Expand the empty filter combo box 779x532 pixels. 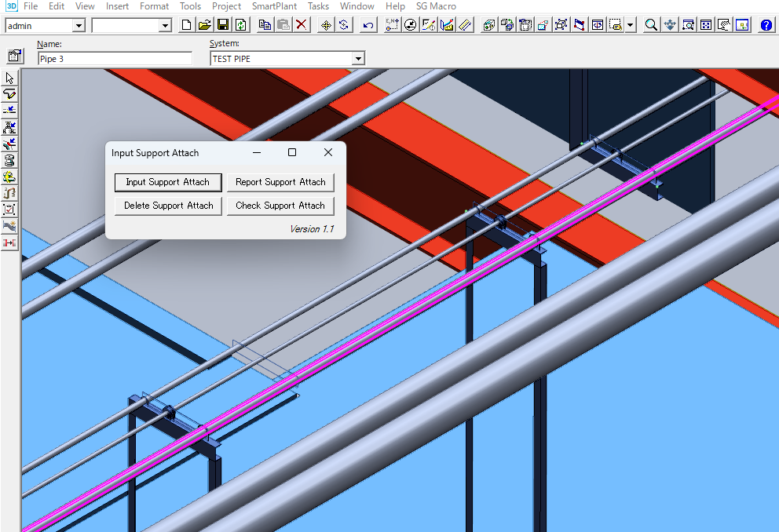[x=165, y=25]
